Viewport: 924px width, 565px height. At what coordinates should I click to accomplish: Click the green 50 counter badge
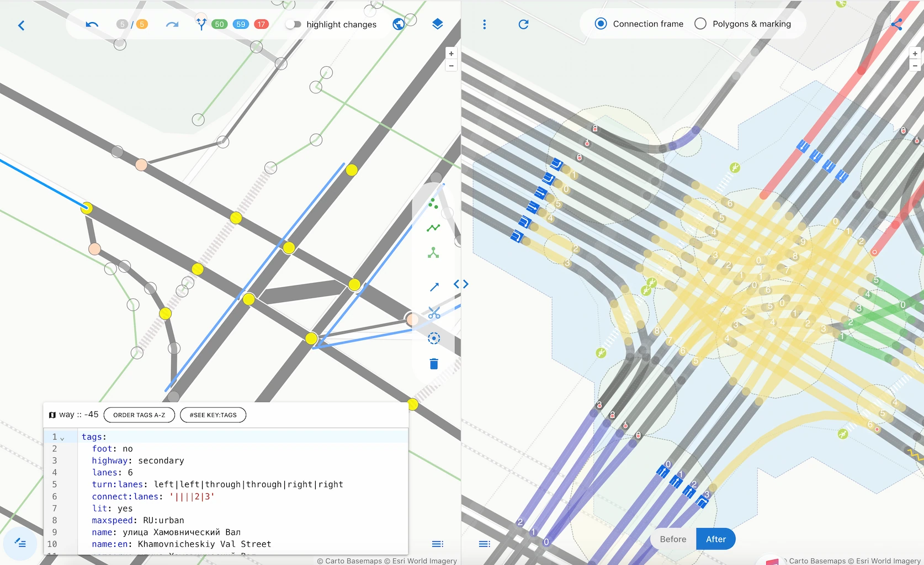click(220, 24)
